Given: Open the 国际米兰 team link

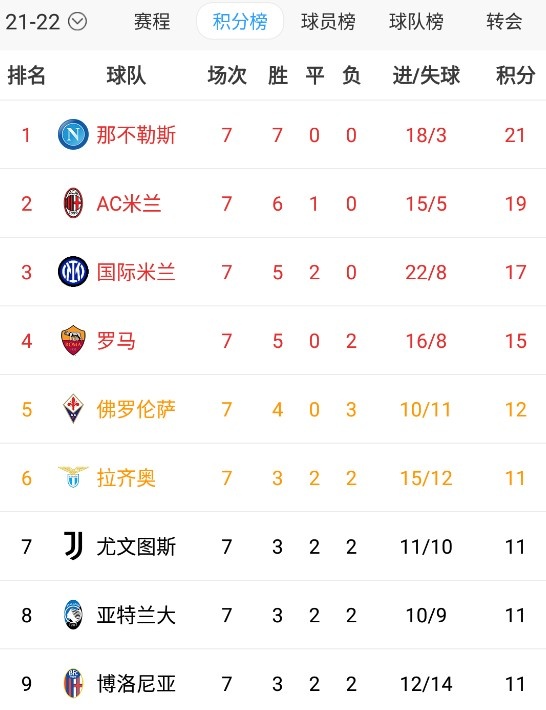Looking at the screenshot, I should point(136,272).
